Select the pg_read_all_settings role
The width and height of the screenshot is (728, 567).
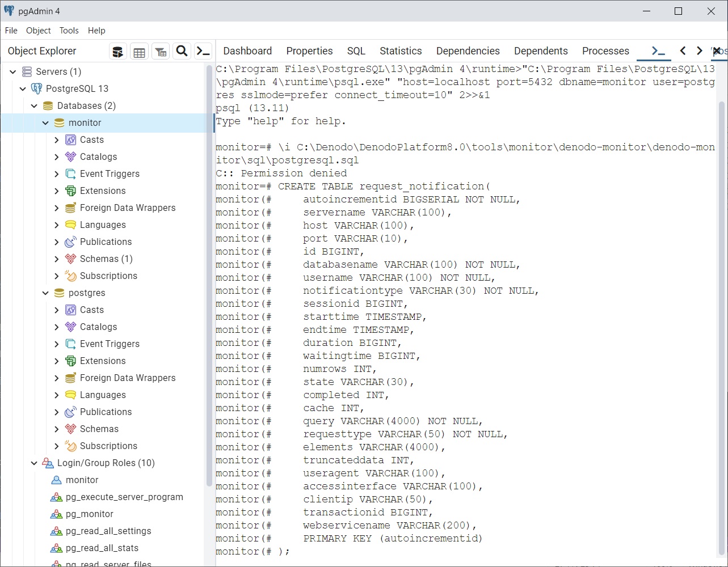pyautogui.click(x=108, y=531)
